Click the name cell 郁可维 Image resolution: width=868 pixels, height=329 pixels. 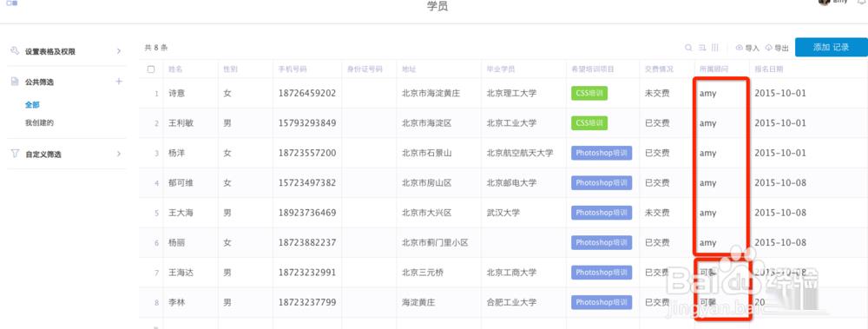(181, 183)
